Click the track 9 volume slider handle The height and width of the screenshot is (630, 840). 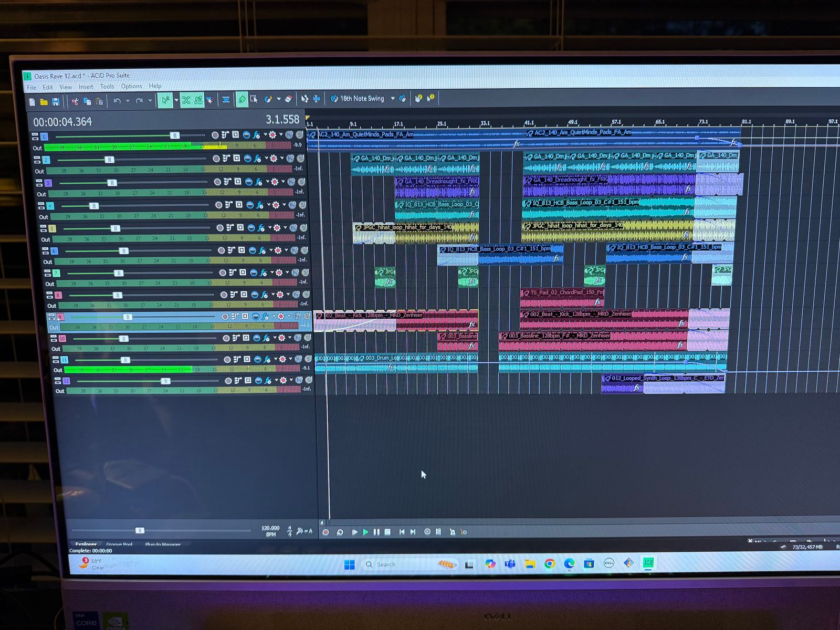(127, 317)
